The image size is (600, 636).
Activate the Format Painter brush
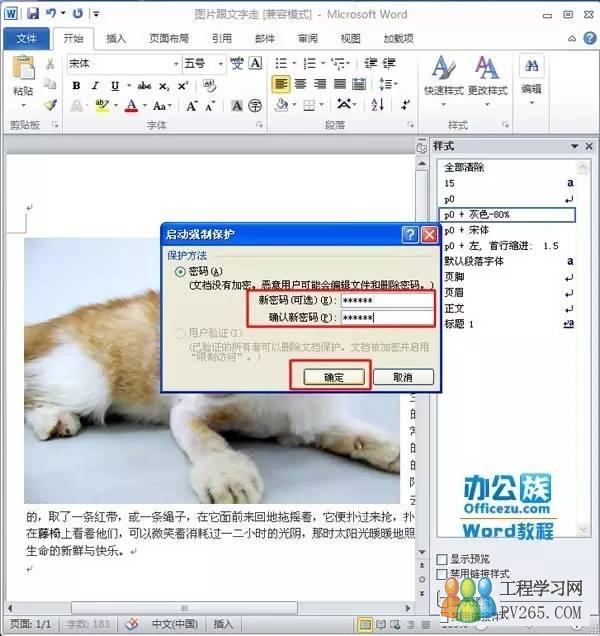[50, 105]
